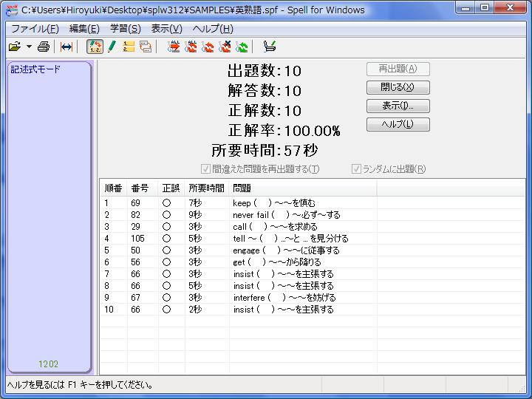Click the swapping cards toolbar icon
Image resolution: width=532 pixels, height=399 pixels.
click(146, 47)
